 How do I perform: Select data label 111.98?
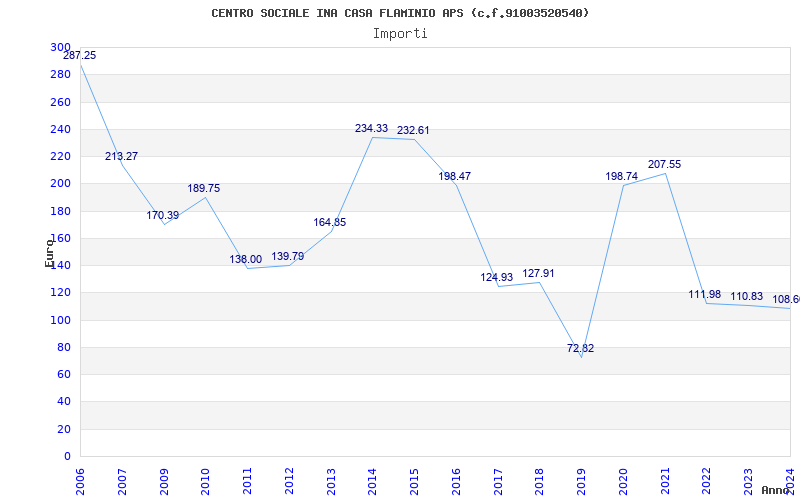705,294
